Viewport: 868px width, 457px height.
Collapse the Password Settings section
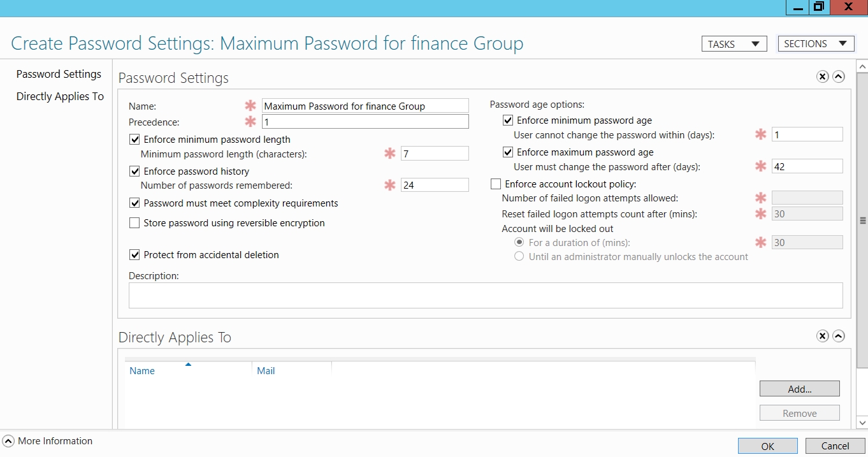click(839, 76)
